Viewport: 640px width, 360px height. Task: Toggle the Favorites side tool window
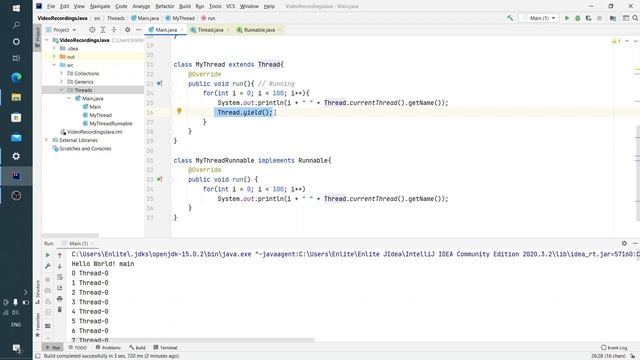coord(38,324)
